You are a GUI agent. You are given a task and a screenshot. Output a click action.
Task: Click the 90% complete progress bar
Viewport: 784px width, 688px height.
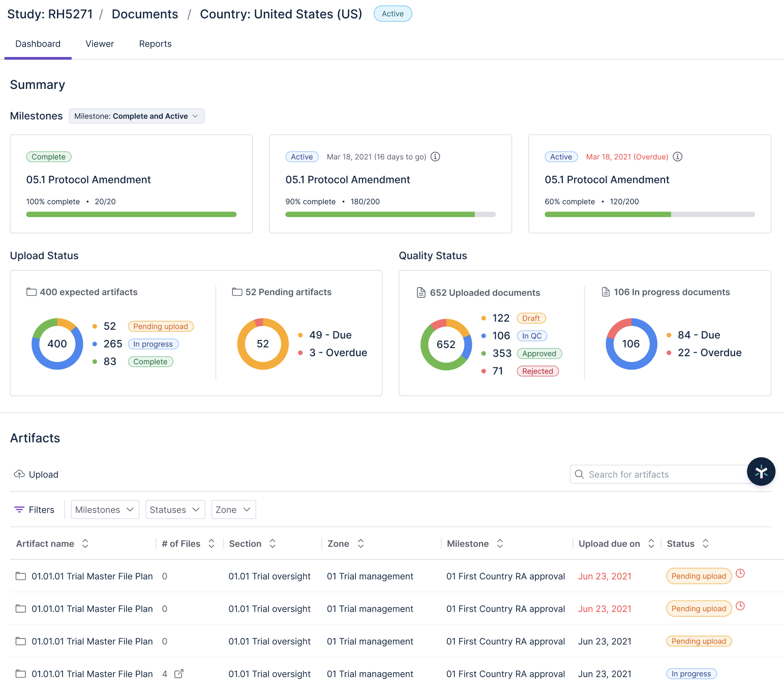tap(390, 214)
